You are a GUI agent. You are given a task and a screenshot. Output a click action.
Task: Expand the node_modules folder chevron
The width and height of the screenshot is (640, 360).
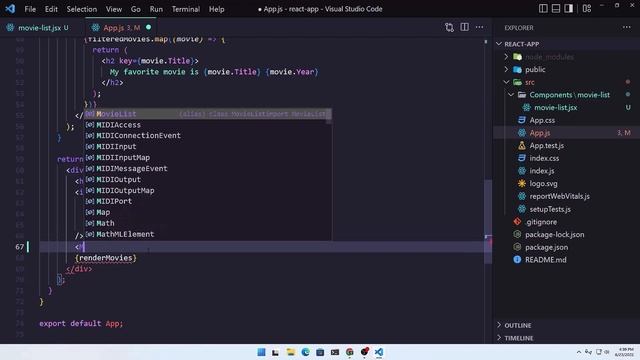pos(506,57)
